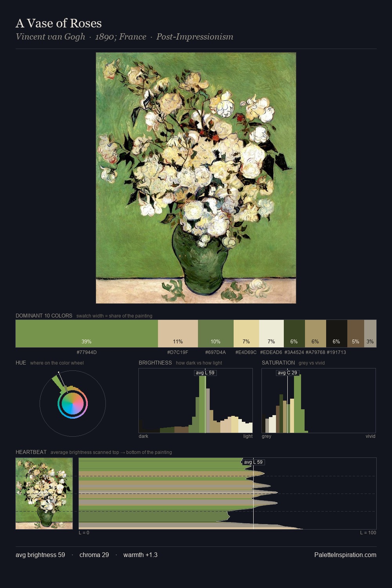The width and height of the screenshot is (392, 588).
Task: Click the #191713 hex label
Action: pyautogui.click(x=337, y=352)
